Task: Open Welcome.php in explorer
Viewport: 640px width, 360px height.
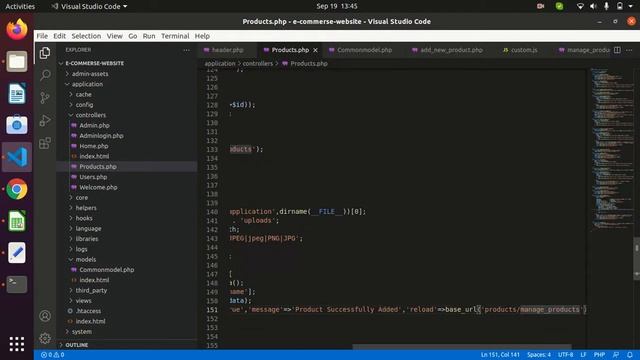Action: [x=98, y=187]
